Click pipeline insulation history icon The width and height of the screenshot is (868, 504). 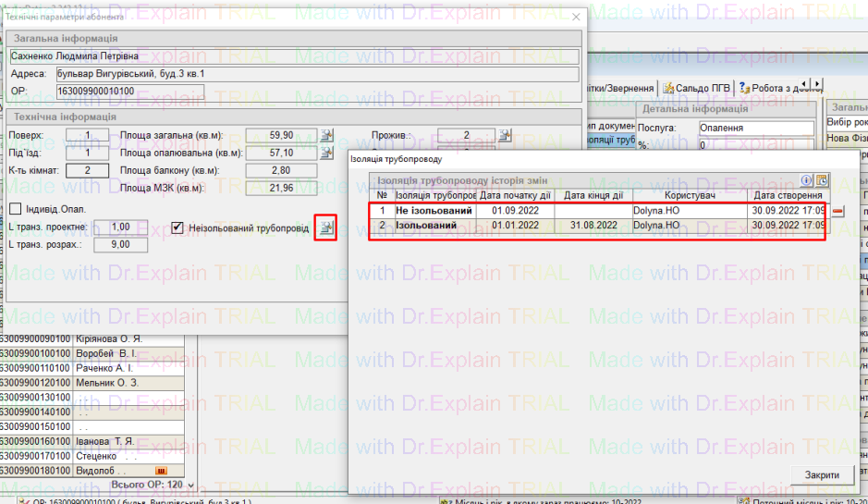(325, 228)
